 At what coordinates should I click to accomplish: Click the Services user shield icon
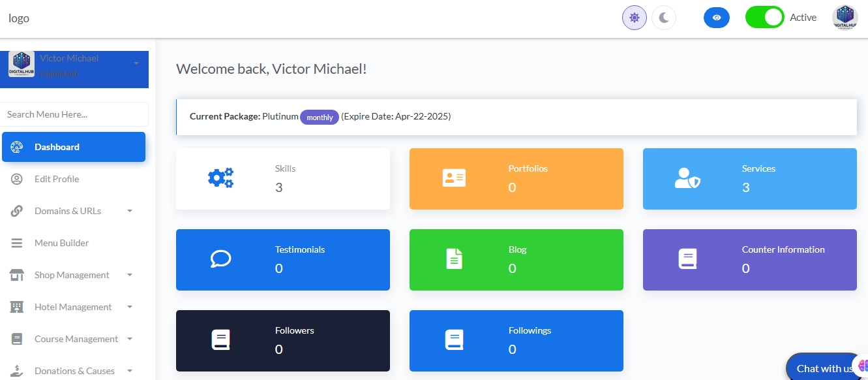[x=687, y=178]
